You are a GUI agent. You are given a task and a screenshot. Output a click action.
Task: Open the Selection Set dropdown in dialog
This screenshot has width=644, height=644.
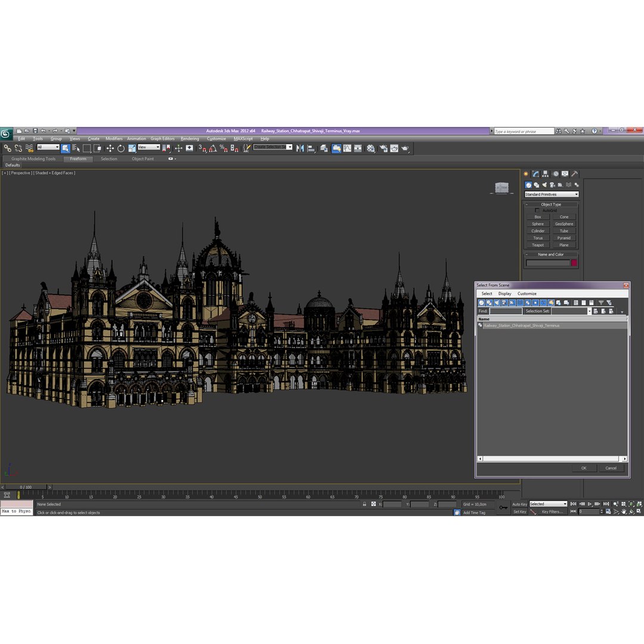coord(589,311)
